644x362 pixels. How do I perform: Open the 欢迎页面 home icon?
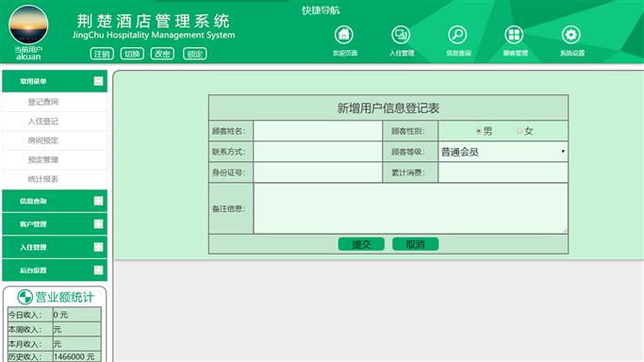click(344, 35)
